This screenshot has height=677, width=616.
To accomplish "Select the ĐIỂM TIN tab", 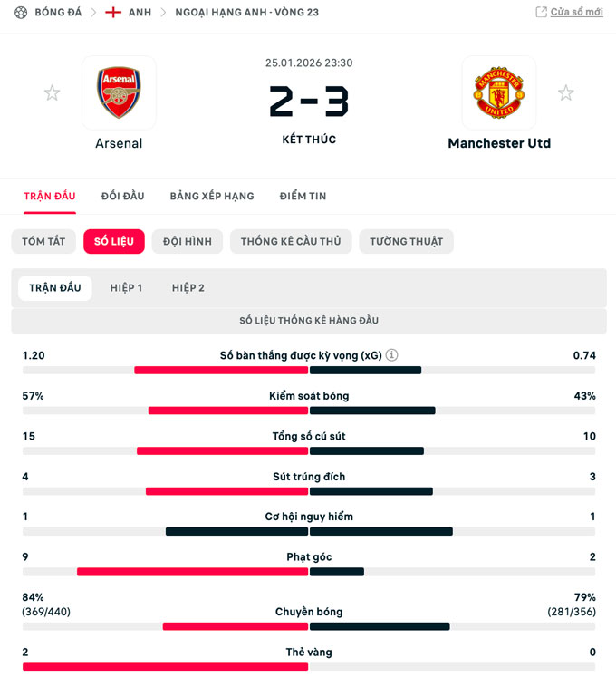I will 303,196.
